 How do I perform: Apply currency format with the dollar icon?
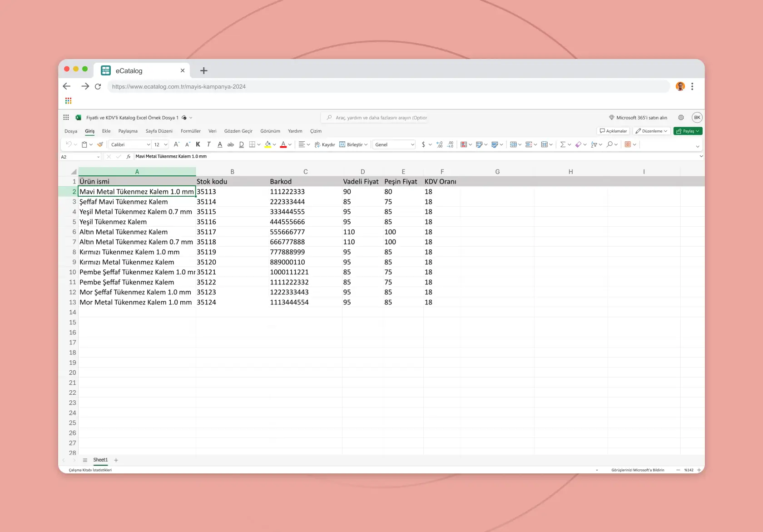pyautogui.click(x=422, y=144)
